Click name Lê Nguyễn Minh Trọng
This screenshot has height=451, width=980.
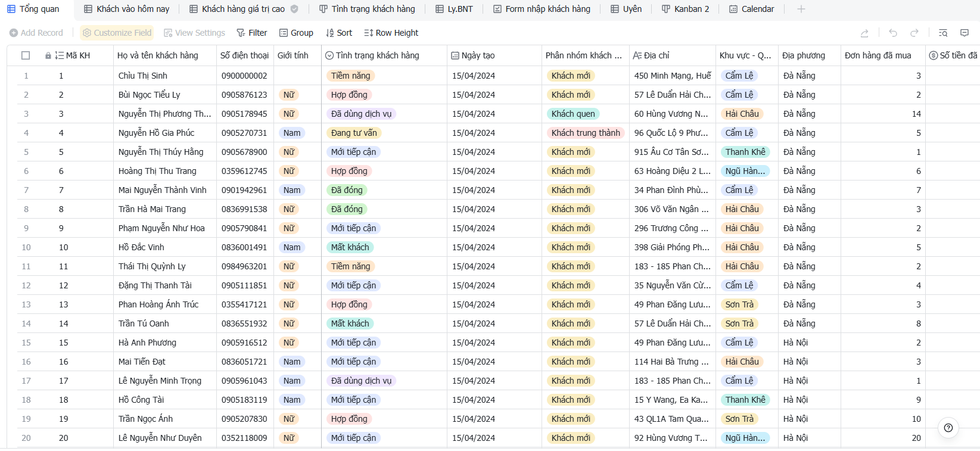[160, 381]
